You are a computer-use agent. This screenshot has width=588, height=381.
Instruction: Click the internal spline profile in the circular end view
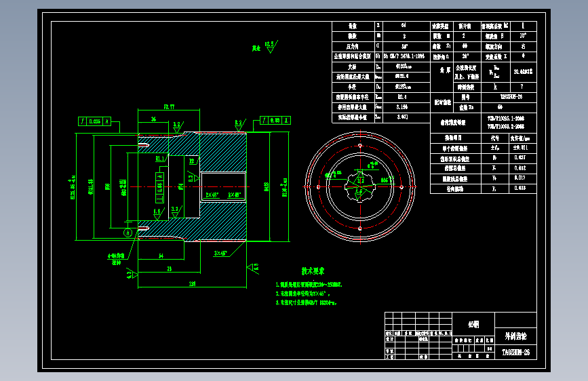360,186
